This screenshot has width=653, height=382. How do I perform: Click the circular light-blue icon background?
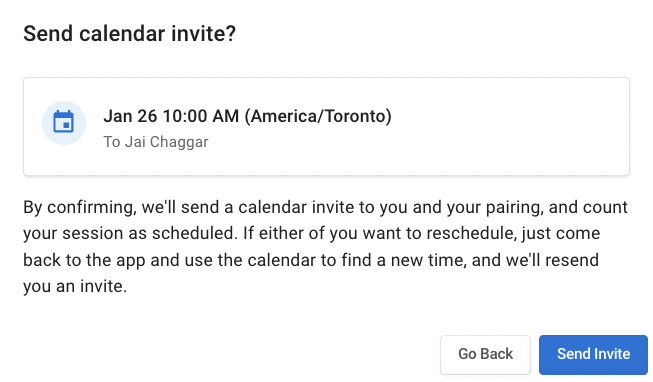[x=64, y=123]
